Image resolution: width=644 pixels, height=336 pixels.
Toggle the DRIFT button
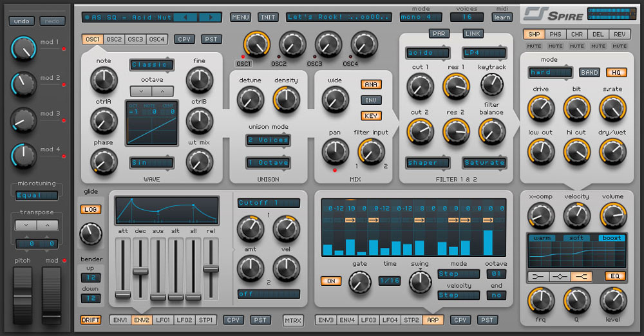(91, 320)
